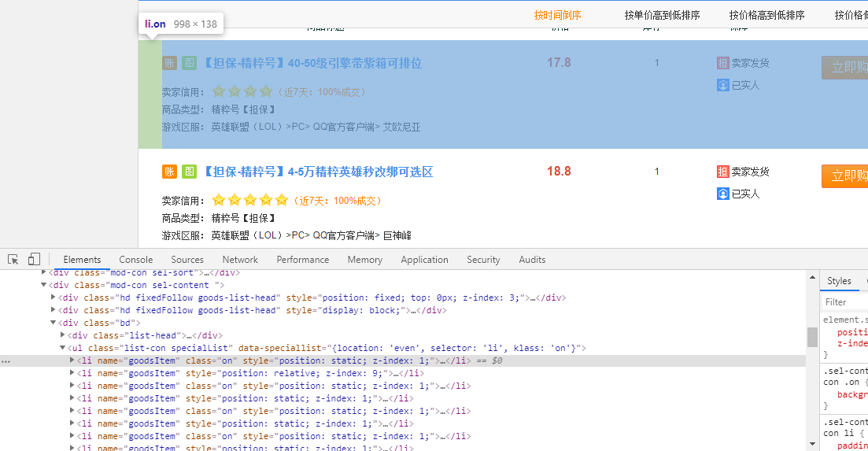Click orange 账 icon on the 18.8 listing
This screenshot has width=868, height=451.
click(x=169, y=172)
